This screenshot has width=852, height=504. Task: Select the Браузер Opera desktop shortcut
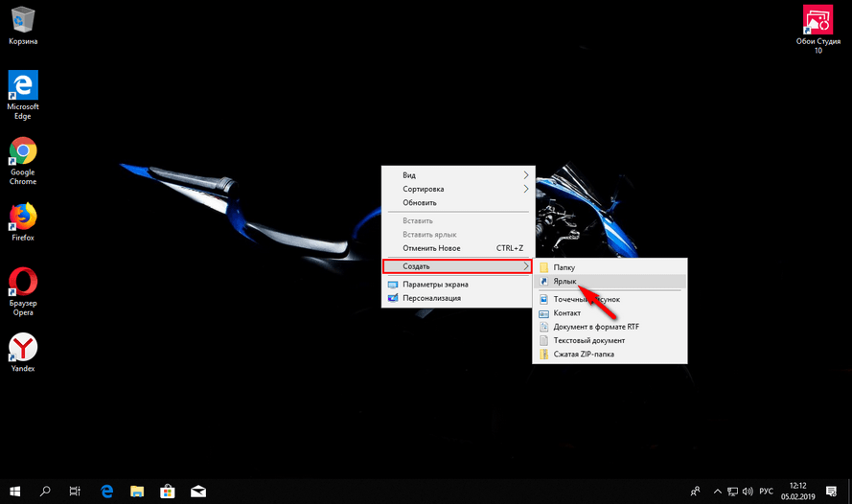click(23, 291)
